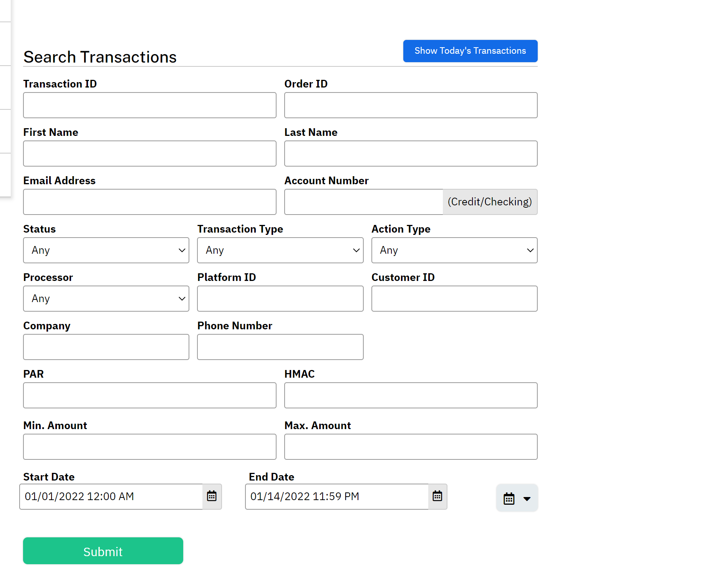Click the End Date text box
724x588 pixels.
coord(337,497)
